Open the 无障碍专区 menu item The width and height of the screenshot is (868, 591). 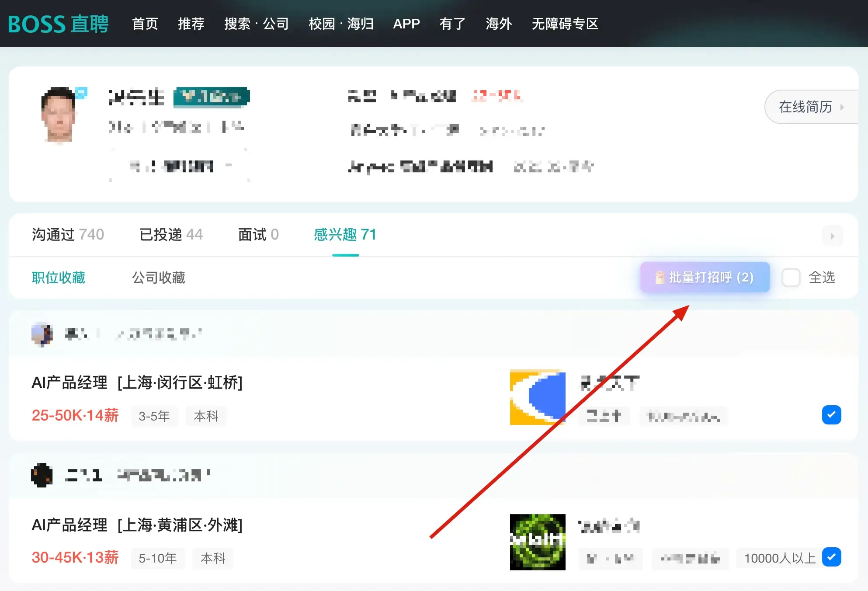(565, 24)
